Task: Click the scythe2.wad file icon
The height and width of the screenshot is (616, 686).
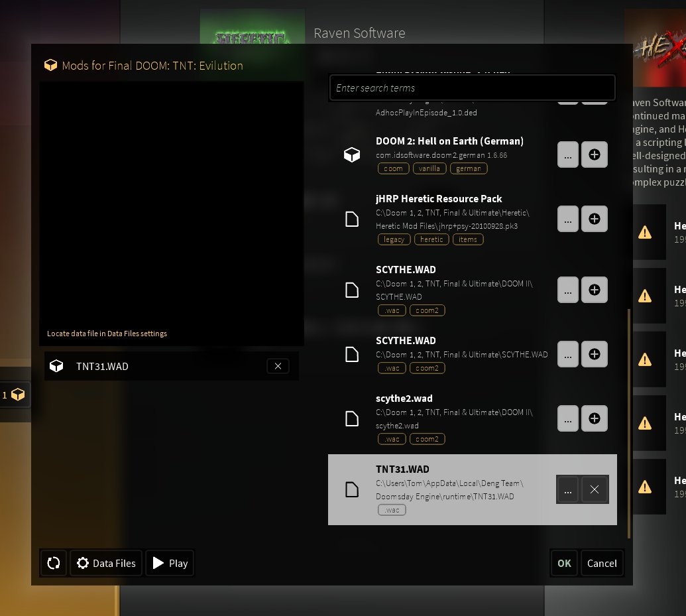Action: pyautogui.click(x=352, y=418)
